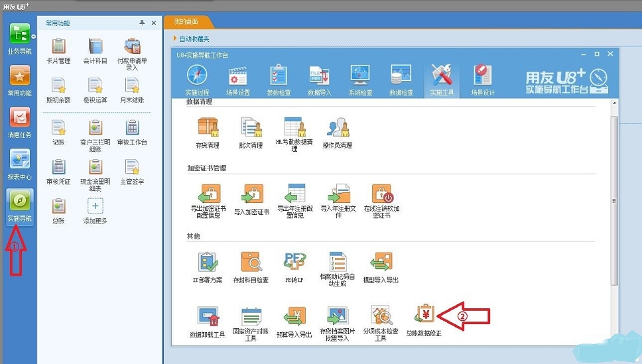Screen dimensions: 642x364
Task: Maximize the U8+实施导航工作台 window
Action: [x=597, y=54]
